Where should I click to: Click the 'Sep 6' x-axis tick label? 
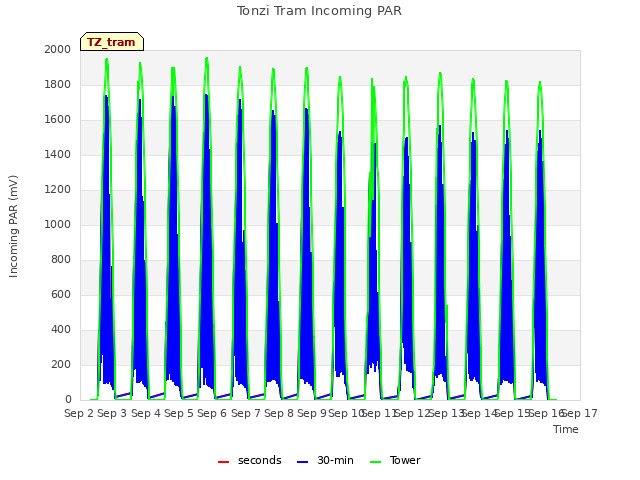(x=212, y=413)
